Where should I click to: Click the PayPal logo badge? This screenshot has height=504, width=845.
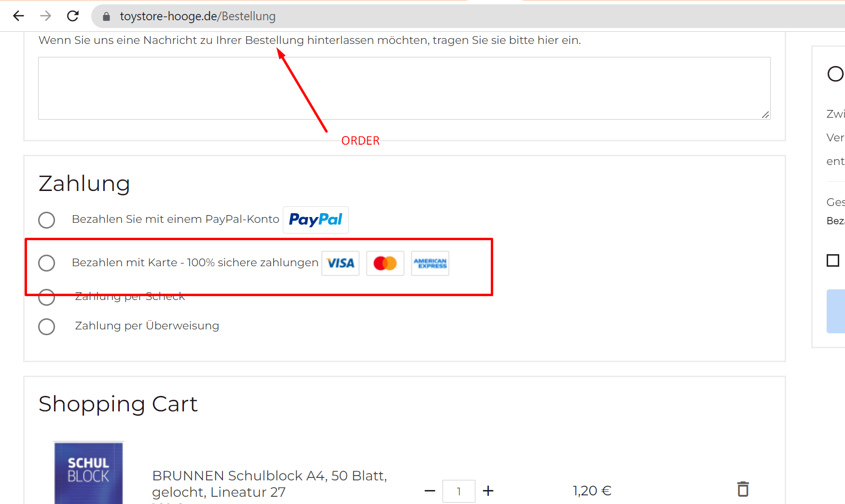click(316, 220)
